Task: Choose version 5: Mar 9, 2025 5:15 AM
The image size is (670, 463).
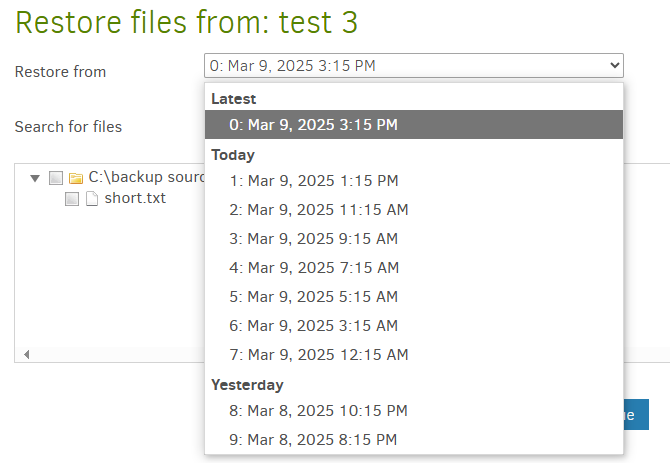Action: [x=414, y=297]
